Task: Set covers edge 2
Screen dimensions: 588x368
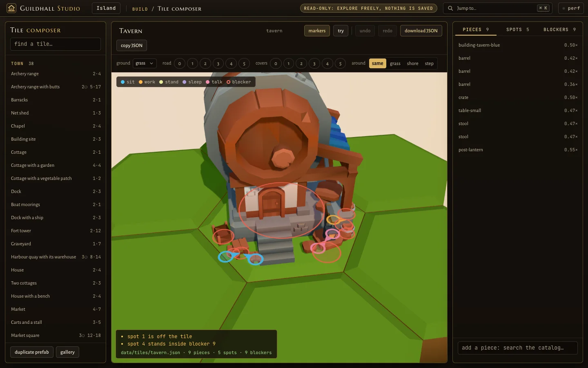Action: pos(301,63)
